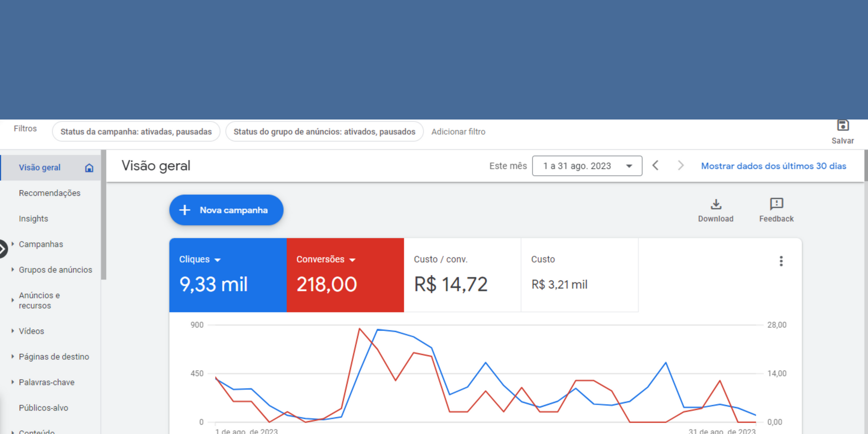Screen dimensions: 868x434
Task: Click Mostrar dados dos últimos 30 dias link
Action: point(773,166)
